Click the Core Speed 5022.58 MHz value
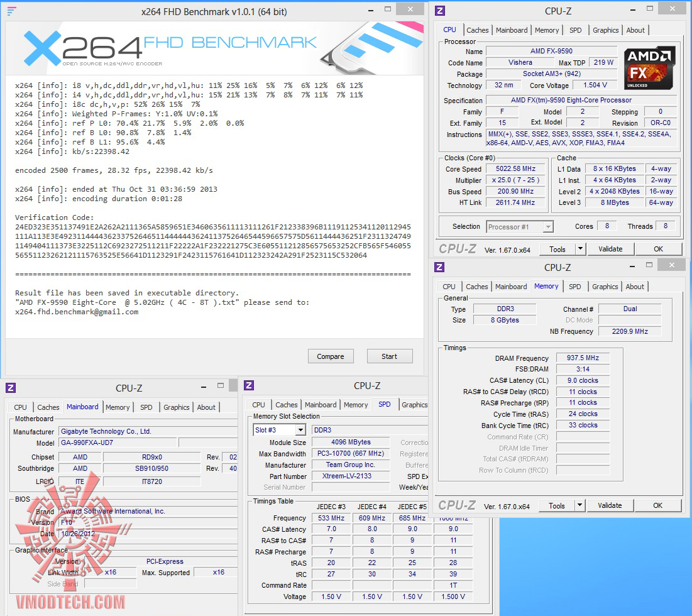 point(515,168)
